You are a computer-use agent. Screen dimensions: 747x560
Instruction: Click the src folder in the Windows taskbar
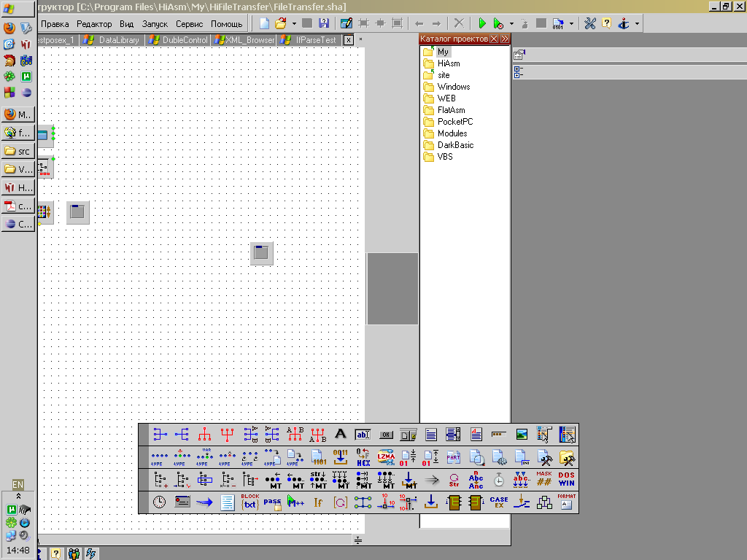19,151
